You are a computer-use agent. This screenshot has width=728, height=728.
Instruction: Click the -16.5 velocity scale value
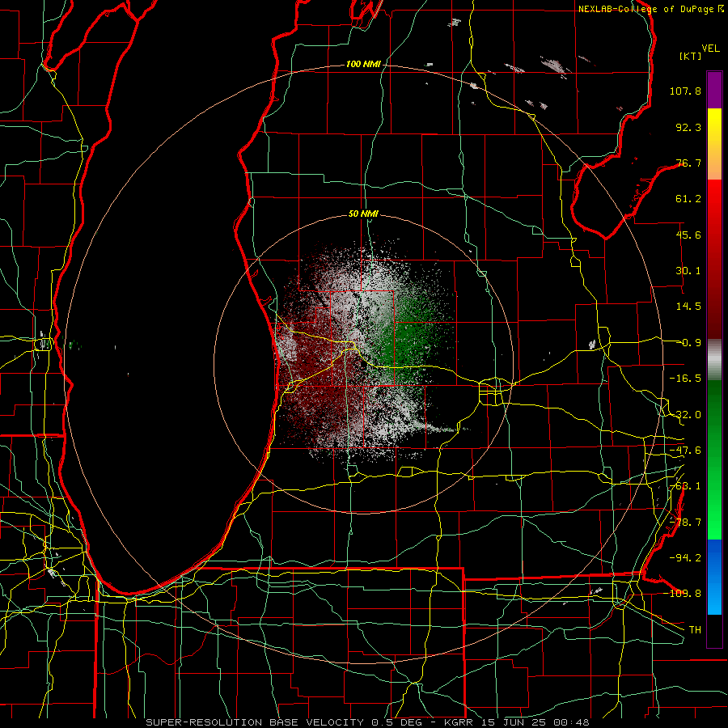[x=685, y=379]
